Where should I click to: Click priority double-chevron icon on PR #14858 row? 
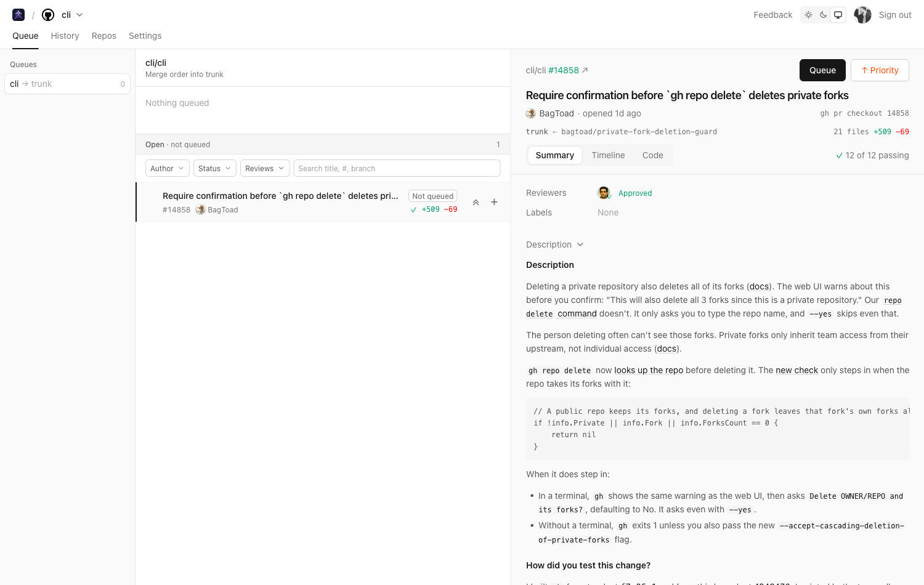[476, 202]
